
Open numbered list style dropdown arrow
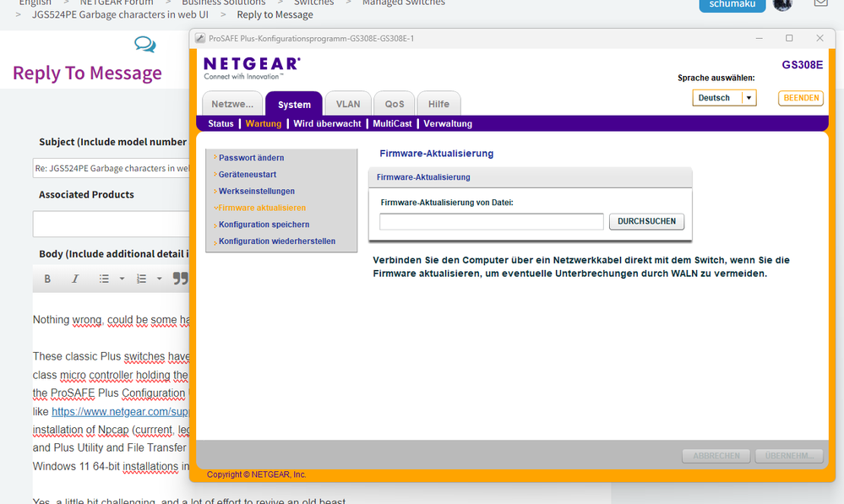[160, 279]
